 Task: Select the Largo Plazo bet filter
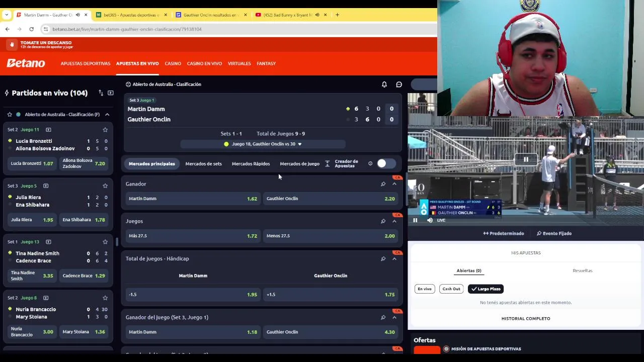[486, 289]
